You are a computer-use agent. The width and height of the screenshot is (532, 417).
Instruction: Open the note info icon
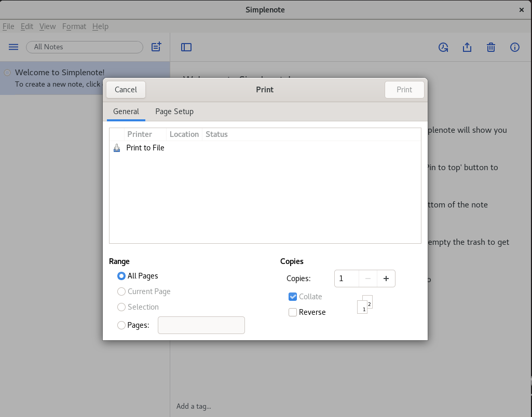(515, 47)
